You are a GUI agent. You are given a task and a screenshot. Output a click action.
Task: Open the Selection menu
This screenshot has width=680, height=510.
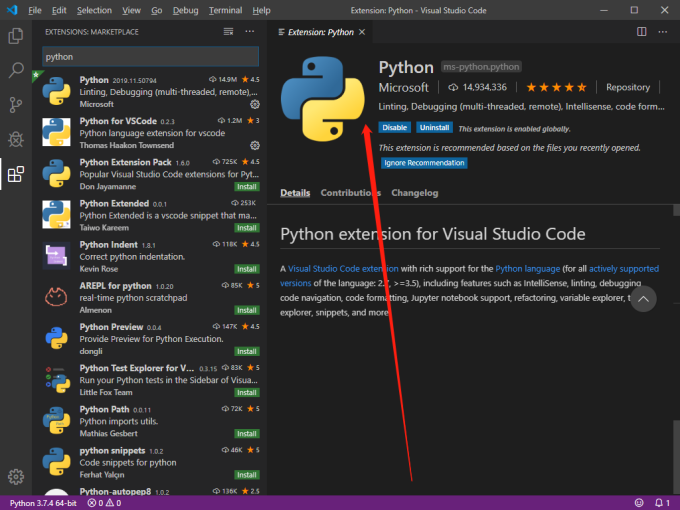point(94,10)
